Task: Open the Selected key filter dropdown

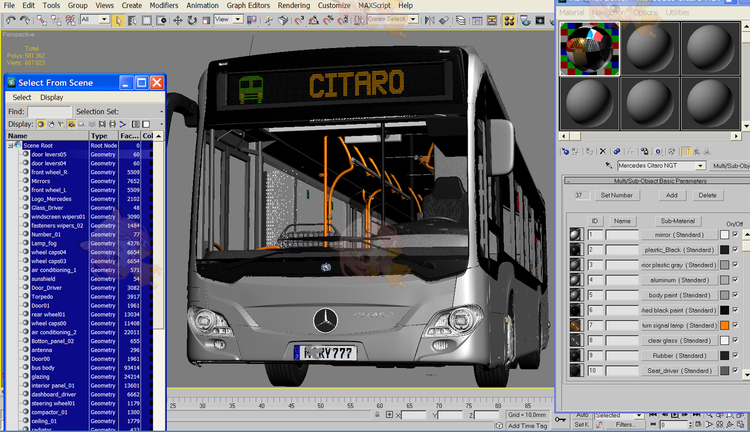Action: click(639, 415)
